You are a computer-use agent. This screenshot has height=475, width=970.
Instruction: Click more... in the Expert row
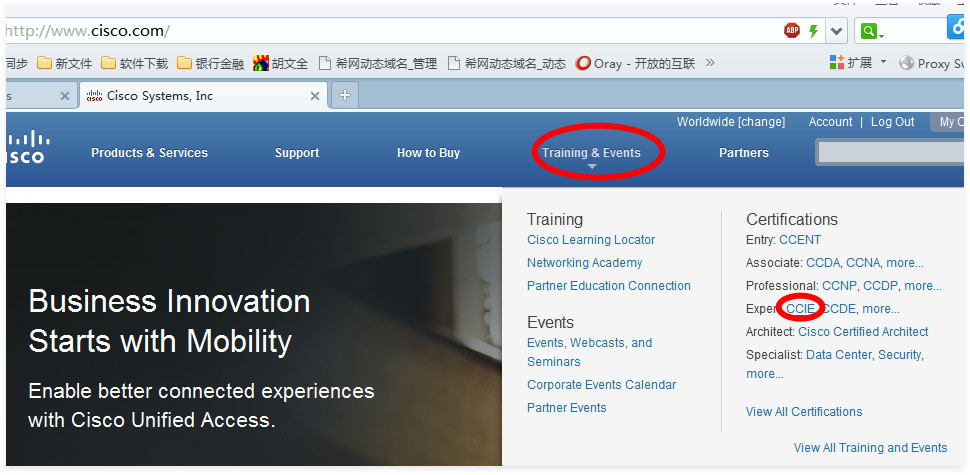(881, 309)
